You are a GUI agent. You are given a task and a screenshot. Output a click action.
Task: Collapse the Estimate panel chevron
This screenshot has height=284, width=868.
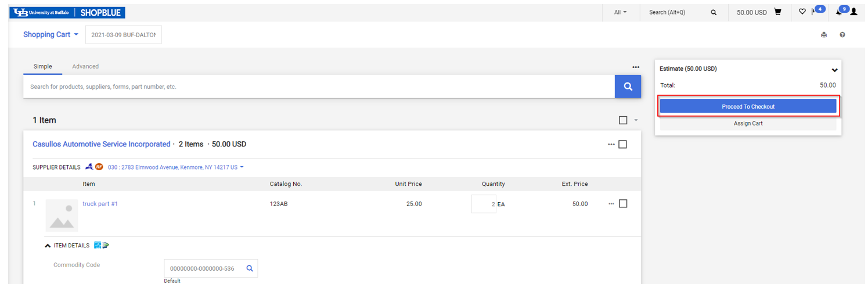tap(834, 70)
